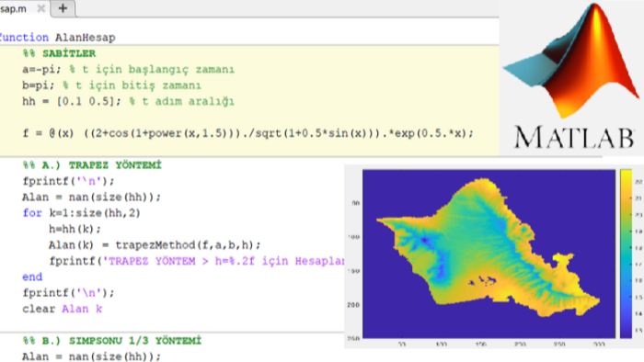The image size is (644, 362).
Task: Click the 'f = @(x)' function definition line
Action: (247, 133)
